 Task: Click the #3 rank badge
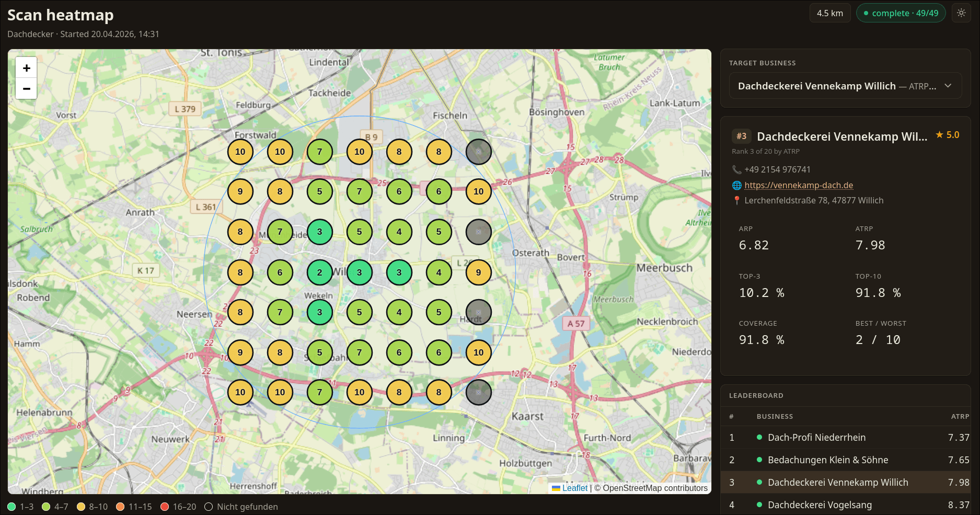742,136
